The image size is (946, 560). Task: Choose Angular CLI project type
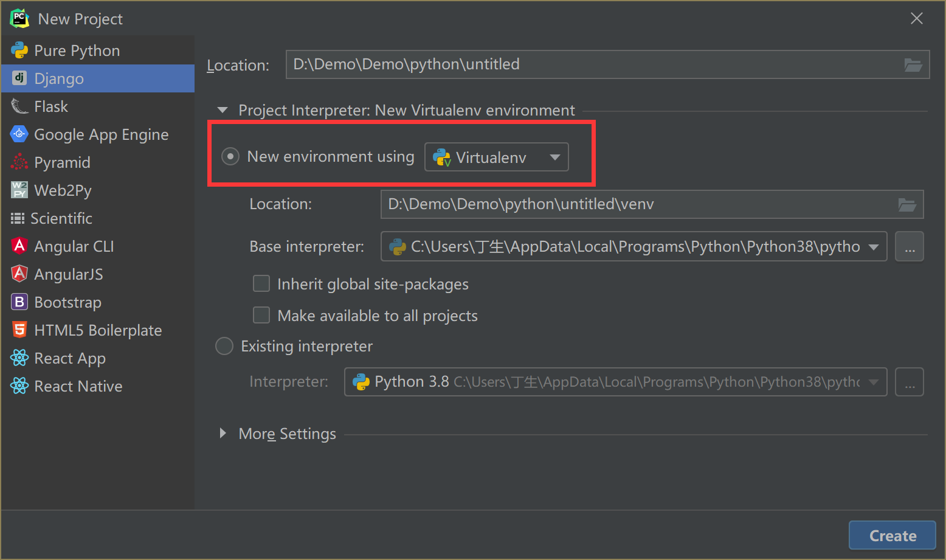(x=98, y=246)
